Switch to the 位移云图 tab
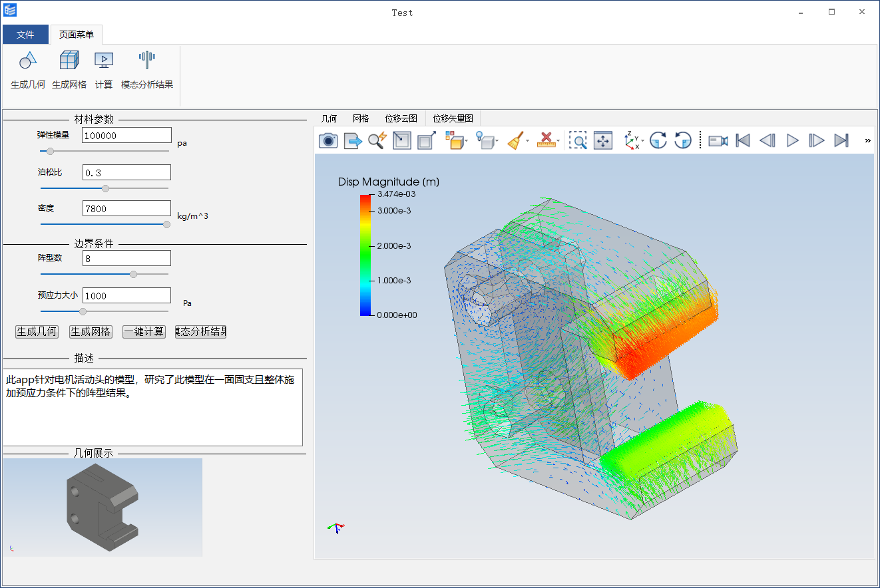880x588 pixels. click(401, 118)
